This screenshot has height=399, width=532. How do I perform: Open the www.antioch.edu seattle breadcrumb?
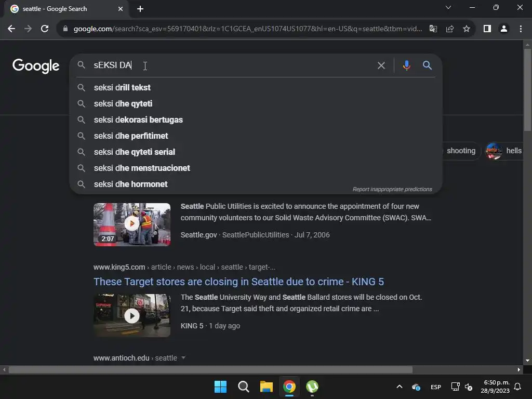(135, 358)
